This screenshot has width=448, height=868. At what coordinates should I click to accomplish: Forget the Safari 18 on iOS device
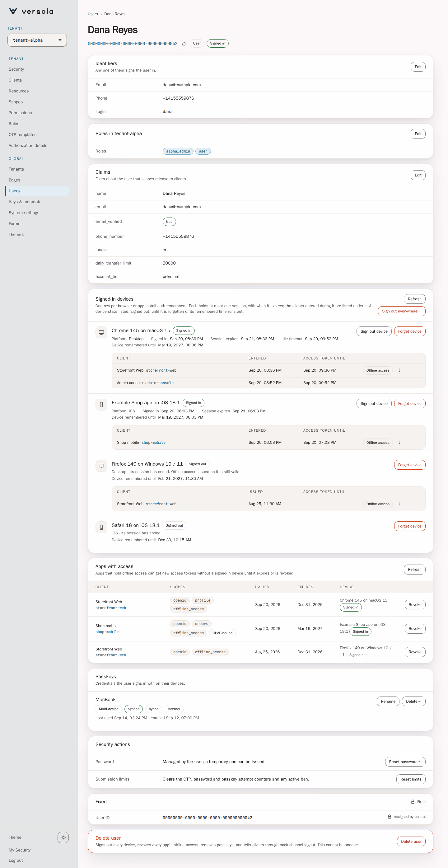coord(410,526)
